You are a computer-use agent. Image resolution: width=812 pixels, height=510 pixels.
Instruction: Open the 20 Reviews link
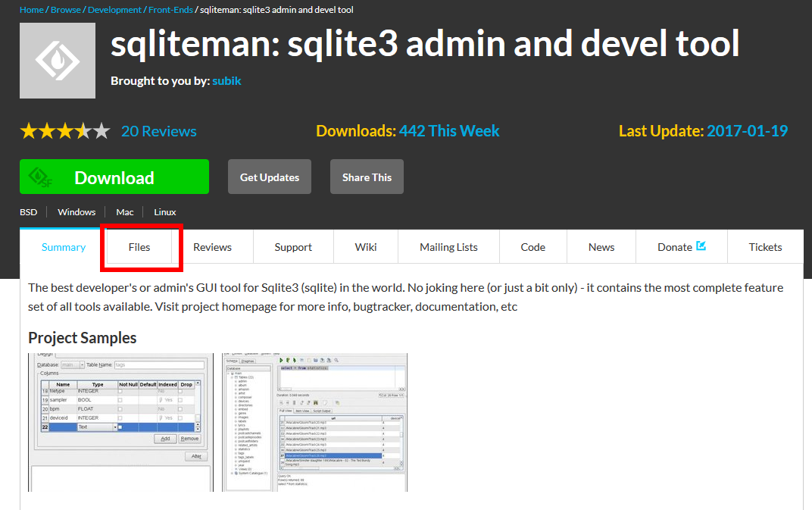[159, 131]
